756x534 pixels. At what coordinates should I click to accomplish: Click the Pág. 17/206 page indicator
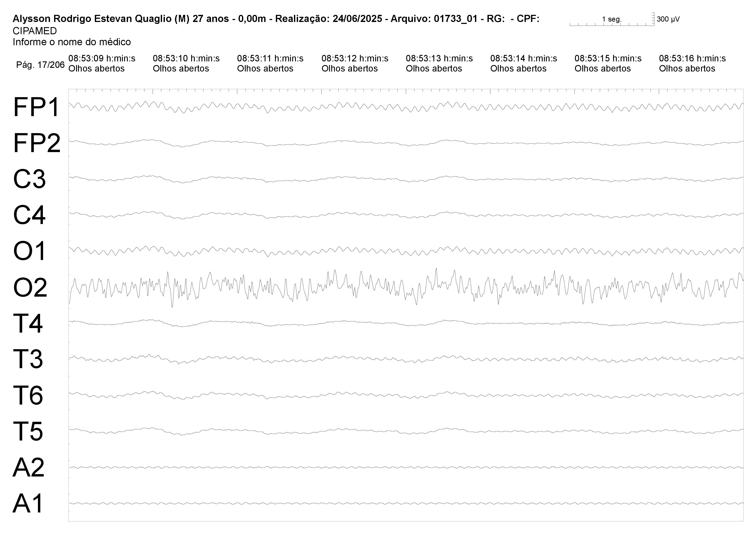(x=40, y=65)
